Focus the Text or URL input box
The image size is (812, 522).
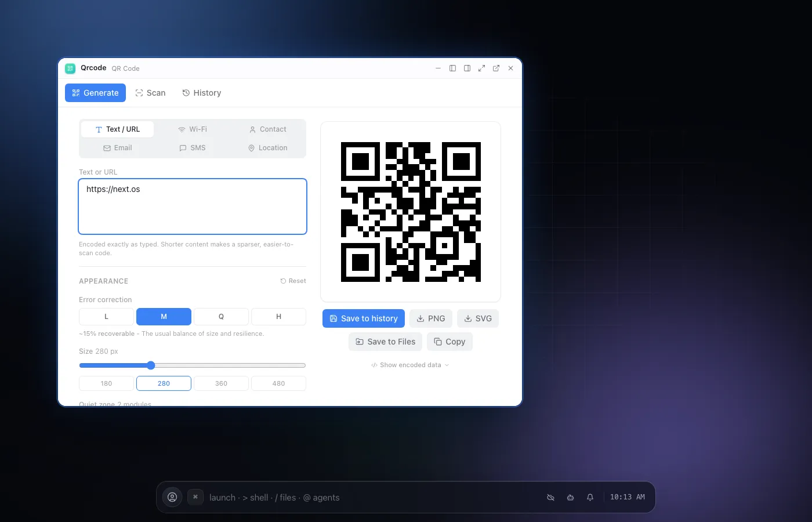[x=193, y=206]
